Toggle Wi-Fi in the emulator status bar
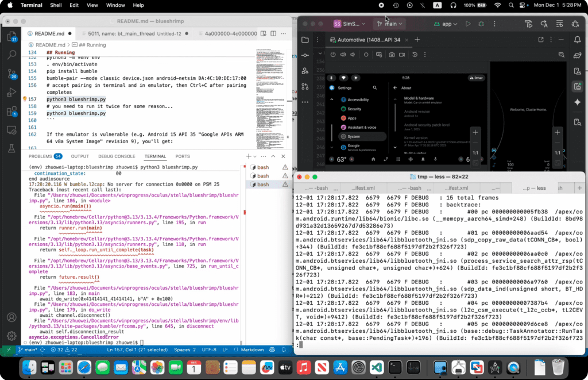The image size is (588, 380). pos(343,78)
